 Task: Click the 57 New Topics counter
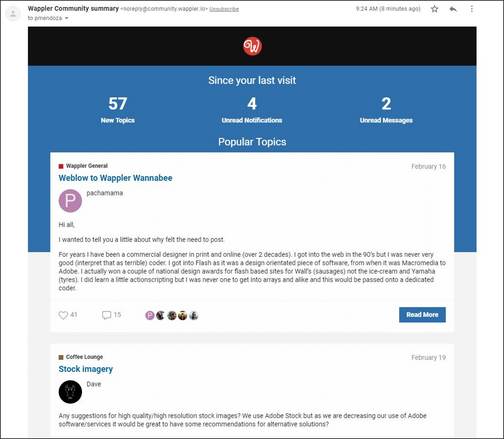pyautogui.click(x=118, y=104)
